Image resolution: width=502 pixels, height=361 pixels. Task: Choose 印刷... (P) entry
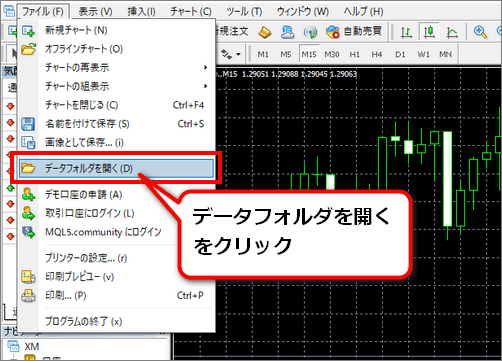click(117, 295)
